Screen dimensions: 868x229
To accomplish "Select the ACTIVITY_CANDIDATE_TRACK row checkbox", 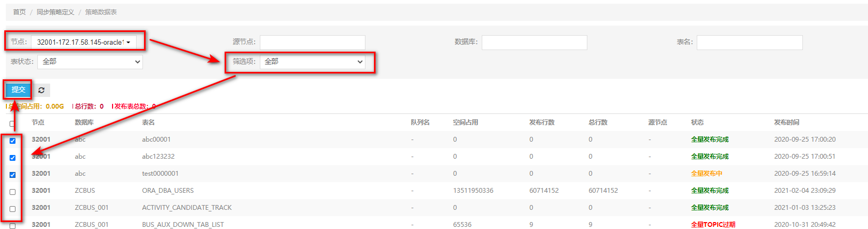I will [x=12, y=209].
